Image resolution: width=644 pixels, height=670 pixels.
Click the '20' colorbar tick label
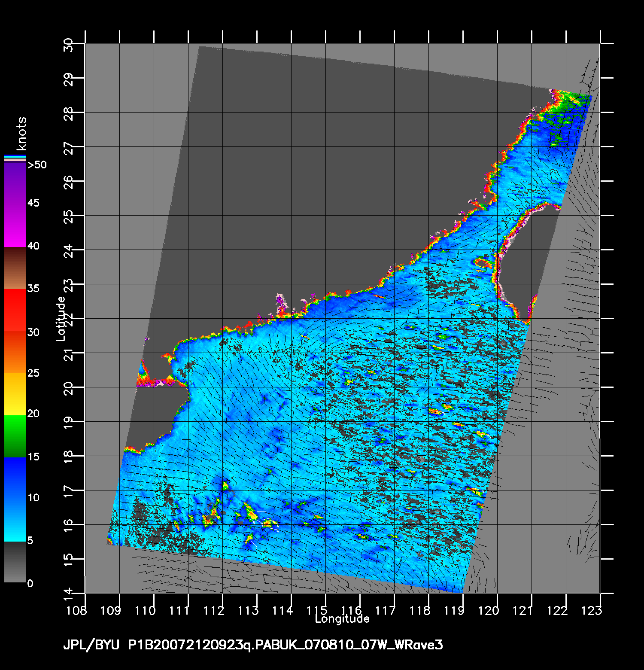click(33, 413)
